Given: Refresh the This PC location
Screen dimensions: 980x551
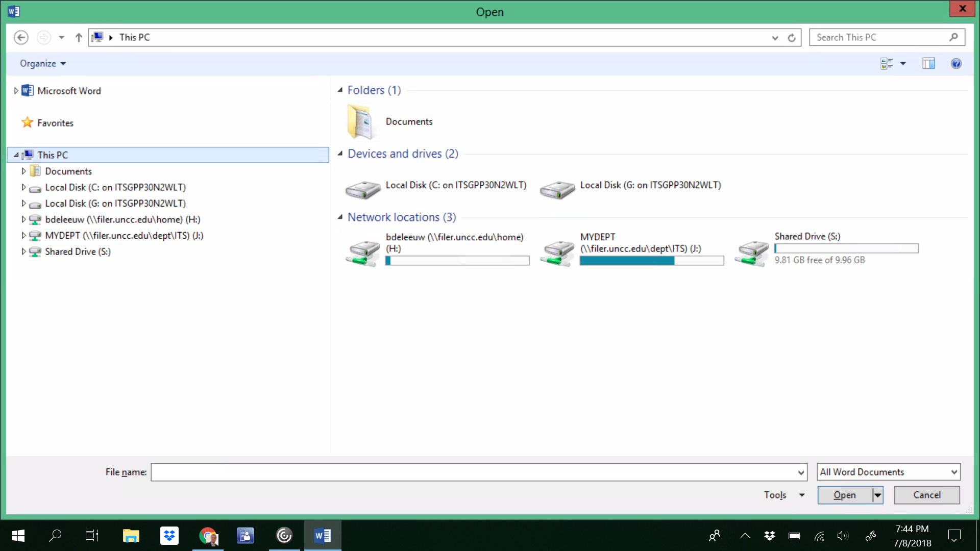Looking at the screenshot, I should [x=792, y=38].
